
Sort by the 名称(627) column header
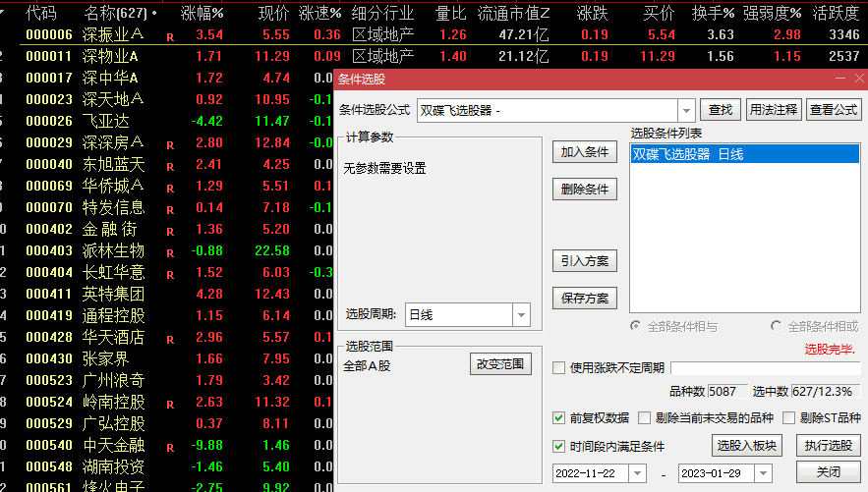116,14
